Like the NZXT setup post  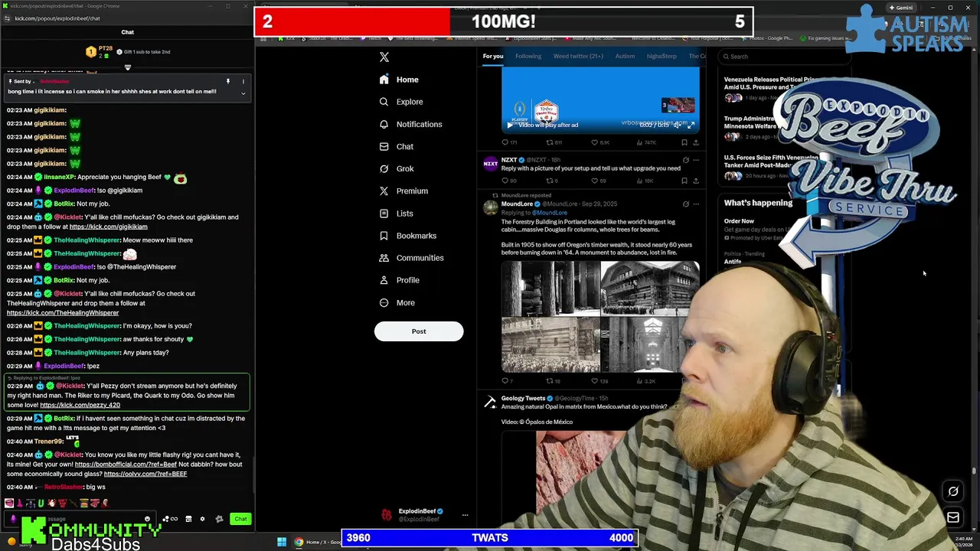tap(594, 181)
